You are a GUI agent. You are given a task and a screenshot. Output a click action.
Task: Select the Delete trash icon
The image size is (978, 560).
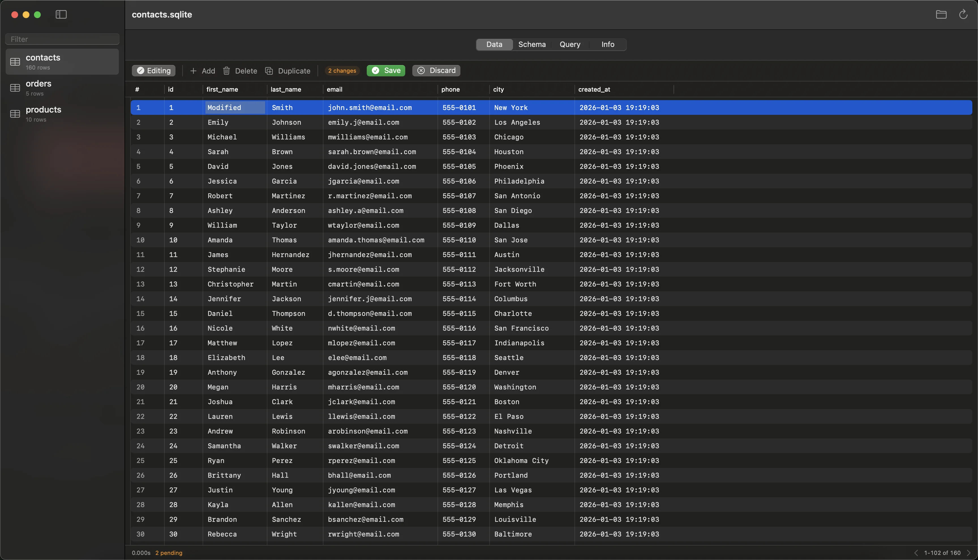[x=227, y=70]
